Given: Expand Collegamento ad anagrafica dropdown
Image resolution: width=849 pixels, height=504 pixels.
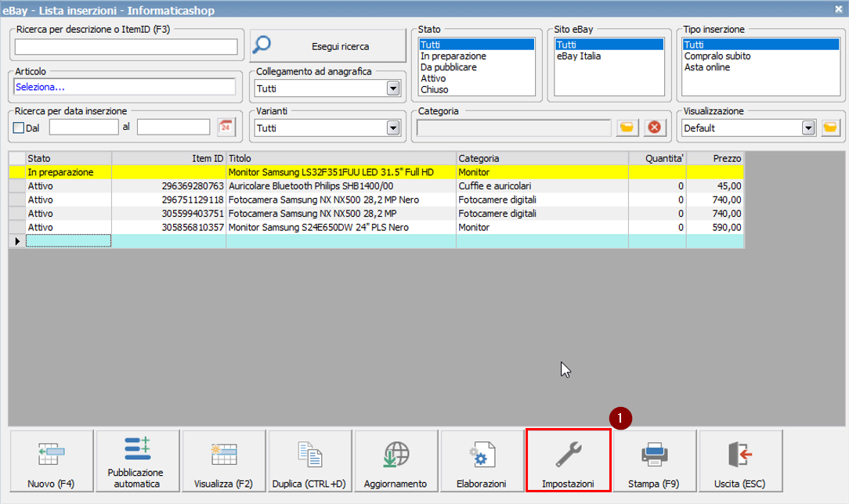Looking at the screenshot, I should coord(393,88).
